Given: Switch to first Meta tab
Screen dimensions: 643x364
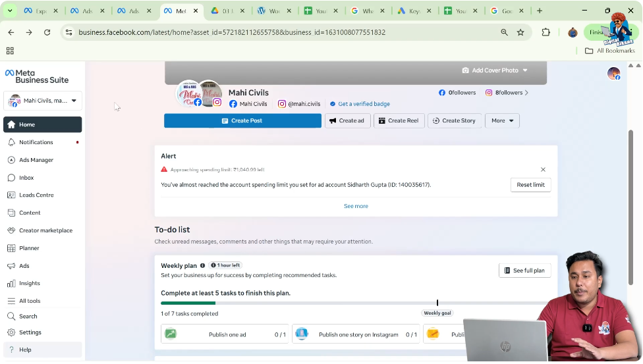Looking at the screenshot, I should [41, 11].
